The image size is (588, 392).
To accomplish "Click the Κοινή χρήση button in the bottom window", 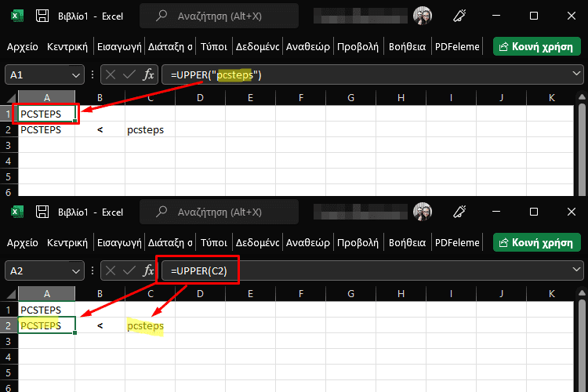I will click(x=536, y=243).
